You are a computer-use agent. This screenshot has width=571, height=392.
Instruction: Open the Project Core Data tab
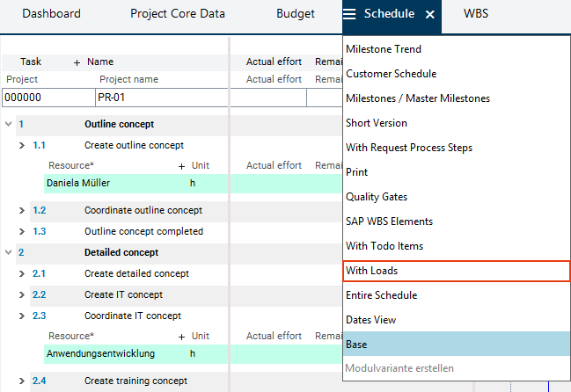(x=177, y=14)
